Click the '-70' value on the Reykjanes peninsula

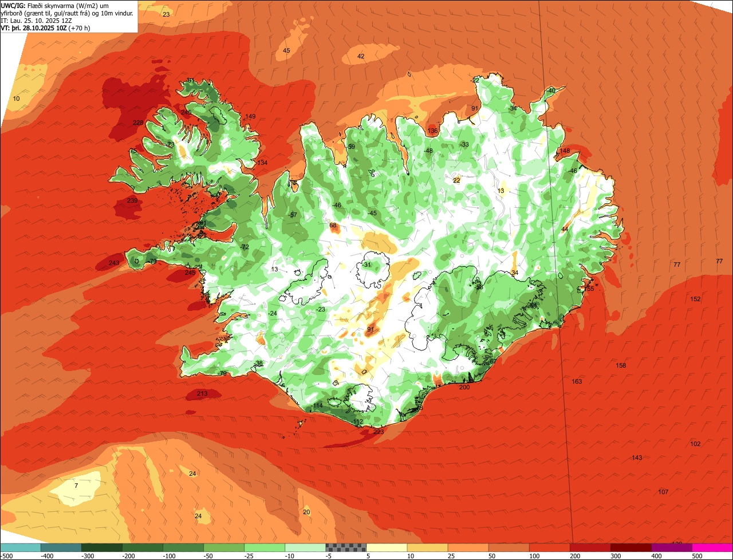coord(222,373)
